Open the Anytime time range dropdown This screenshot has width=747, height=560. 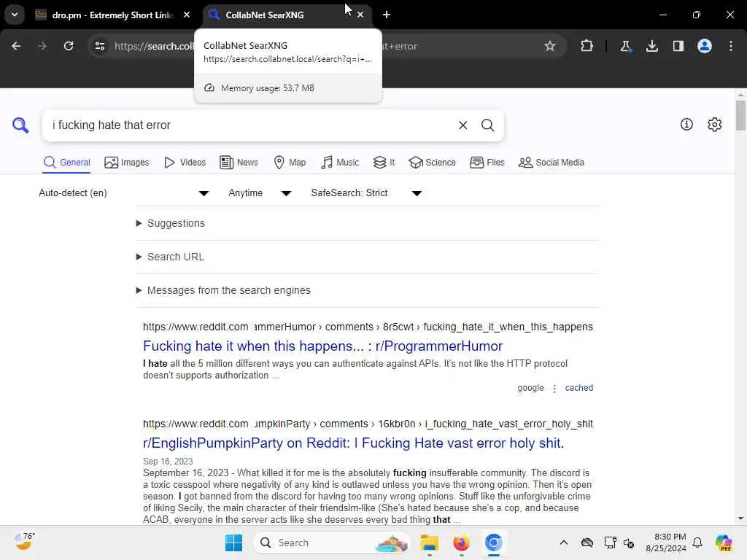[x=260, y=192]
